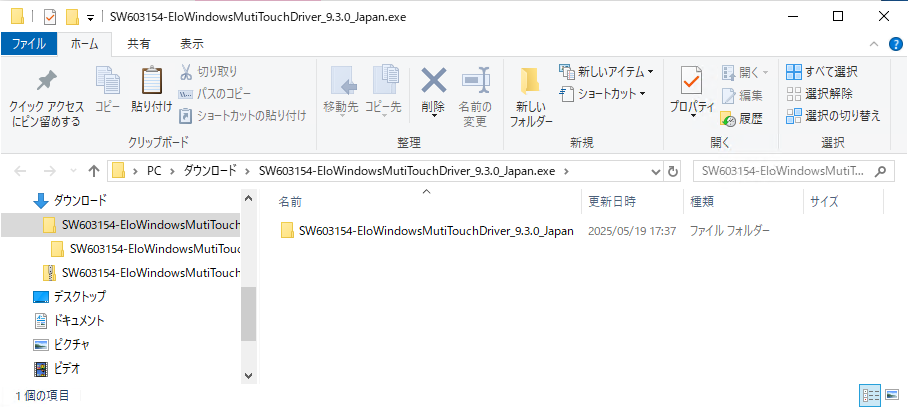Create a new folder via 新しいフォルダー icon
This screenshot has height=407, width=908.
click(x=531, y=84)
